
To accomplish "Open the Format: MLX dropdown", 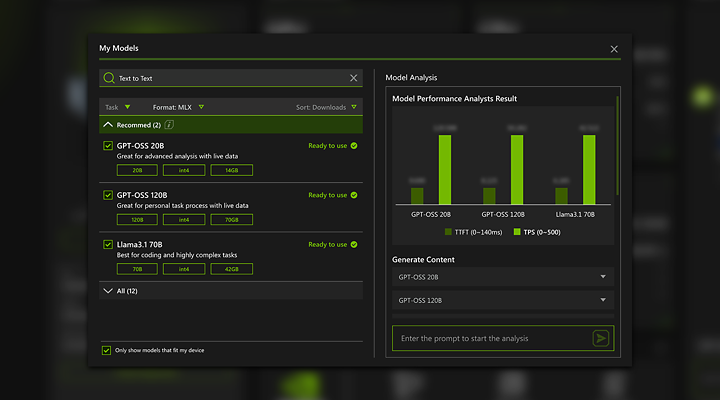I will click(178, 107).
